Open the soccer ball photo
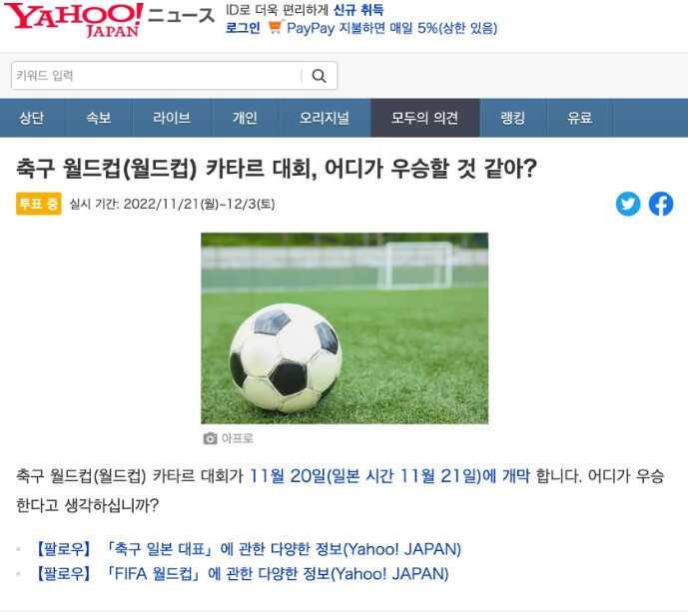Viewport: 688px width, 616px height. pos(344,328)
